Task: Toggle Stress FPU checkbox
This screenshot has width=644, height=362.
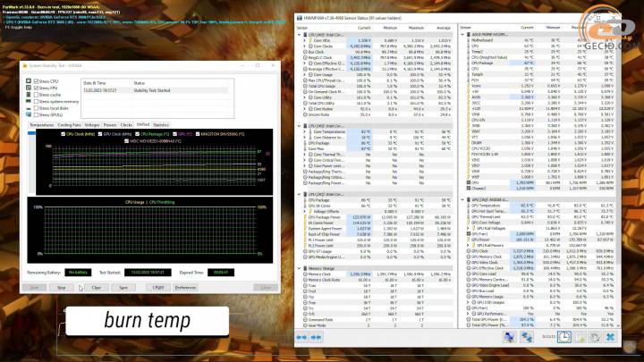Action: [36, 88]
